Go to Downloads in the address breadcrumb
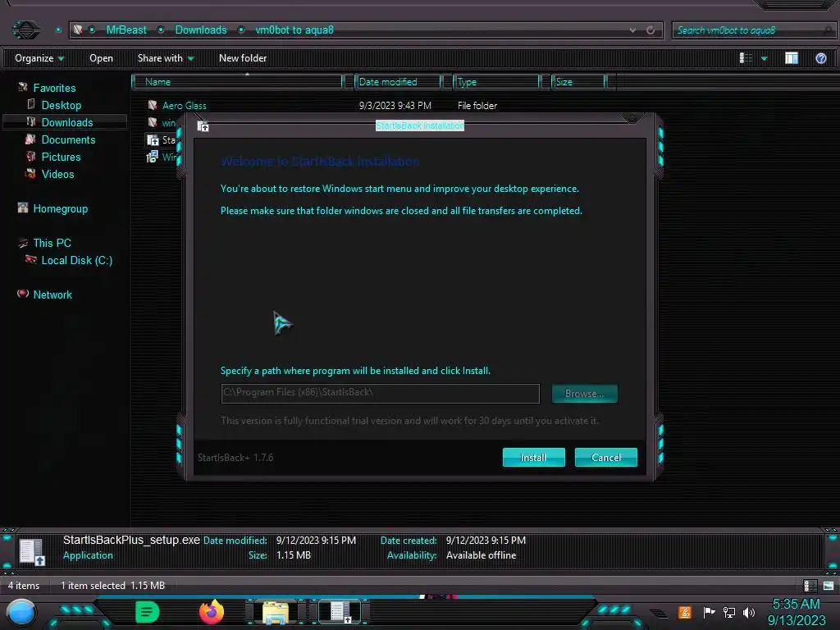840x630 pixels. tap(201, 30)
